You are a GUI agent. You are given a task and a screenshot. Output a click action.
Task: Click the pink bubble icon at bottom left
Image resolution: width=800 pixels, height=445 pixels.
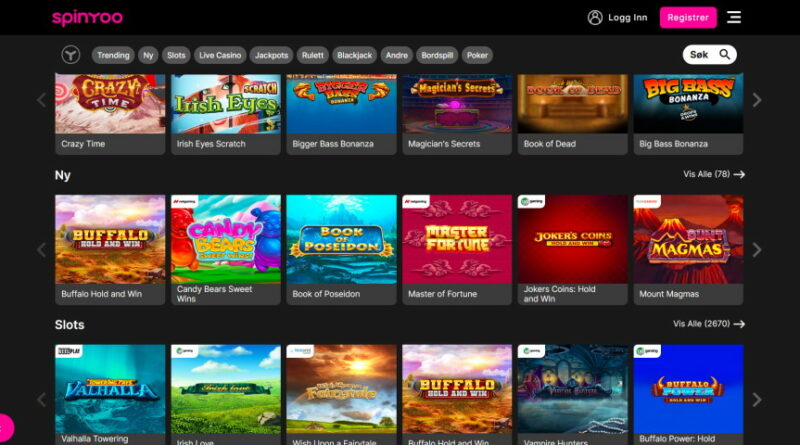pos(4,428)
